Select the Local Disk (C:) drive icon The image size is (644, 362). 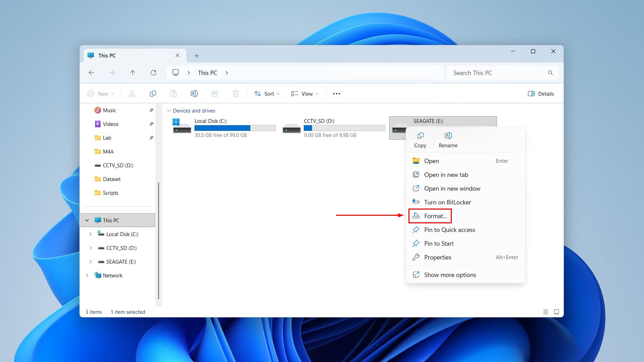point(182,126)
